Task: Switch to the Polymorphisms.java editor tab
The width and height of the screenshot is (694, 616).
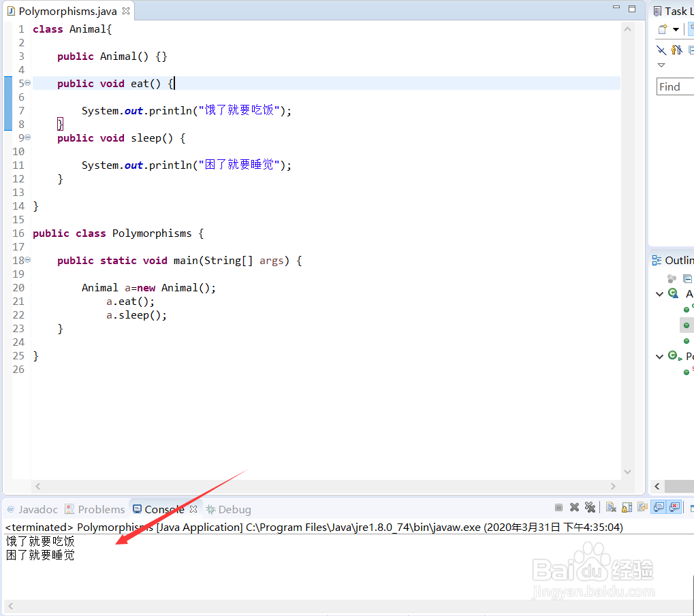Action: click(x=67, y=11)
